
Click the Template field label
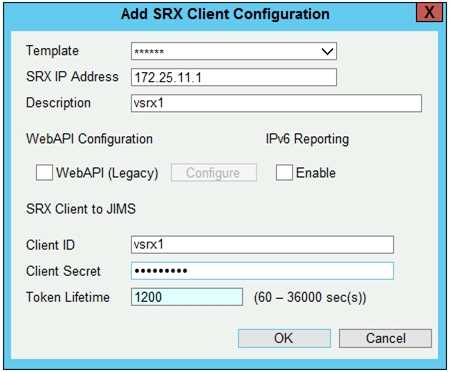pyautogui.click(x=52, y=51)
